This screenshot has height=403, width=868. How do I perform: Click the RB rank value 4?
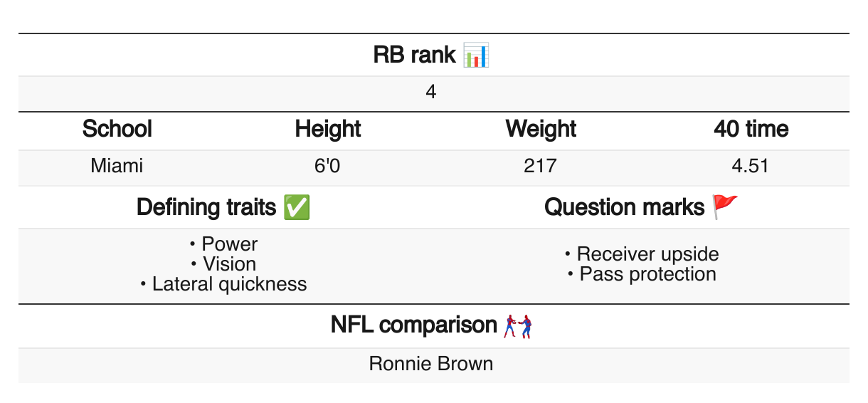[x=431, y=93]
